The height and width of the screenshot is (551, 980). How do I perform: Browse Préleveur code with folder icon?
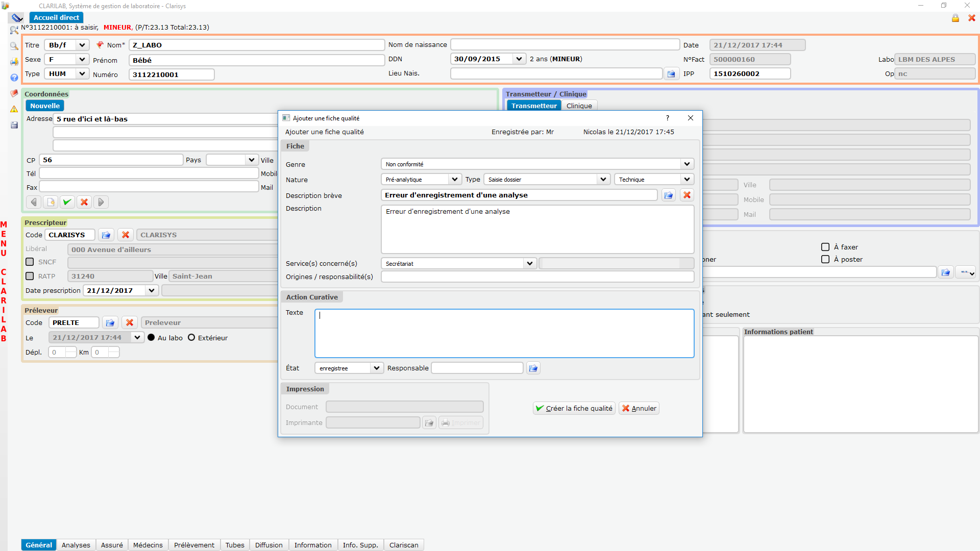110,323
